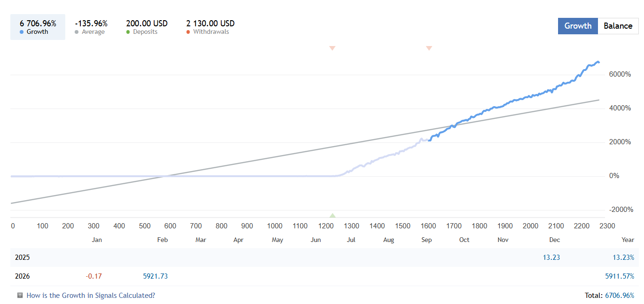Switch the chart to Growth view
Screen dimensions: 644x304
coord(578,26)
